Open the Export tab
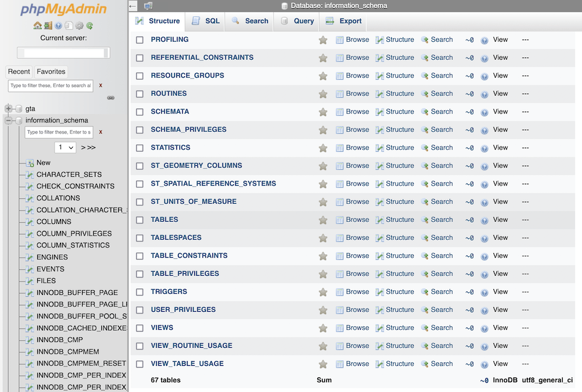The width and height of the screenshot is (582, 392). pos(344,21)
